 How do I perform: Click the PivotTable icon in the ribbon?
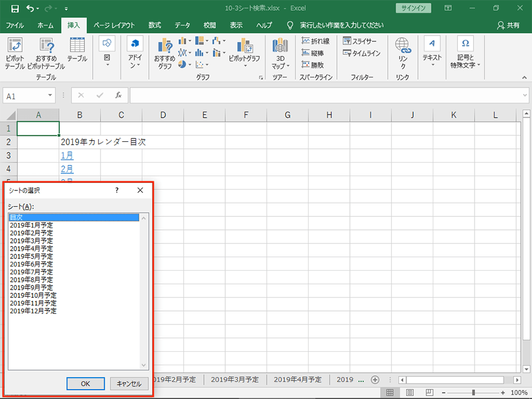[x=15, y=46]
